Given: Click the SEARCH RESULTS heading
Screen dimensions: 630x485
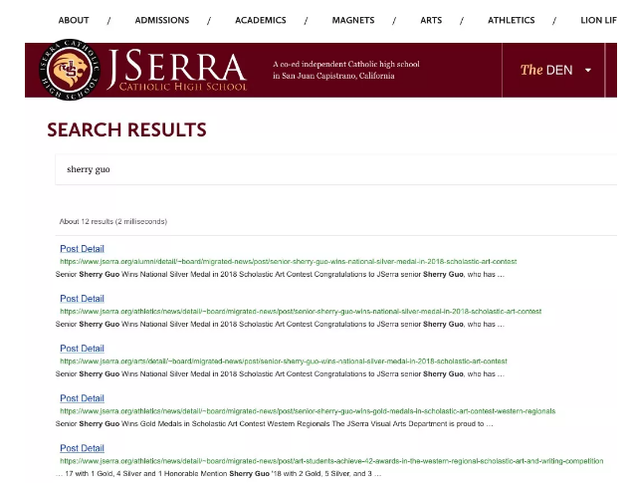Looking at the screenshot, I should (x=127, y=130).
